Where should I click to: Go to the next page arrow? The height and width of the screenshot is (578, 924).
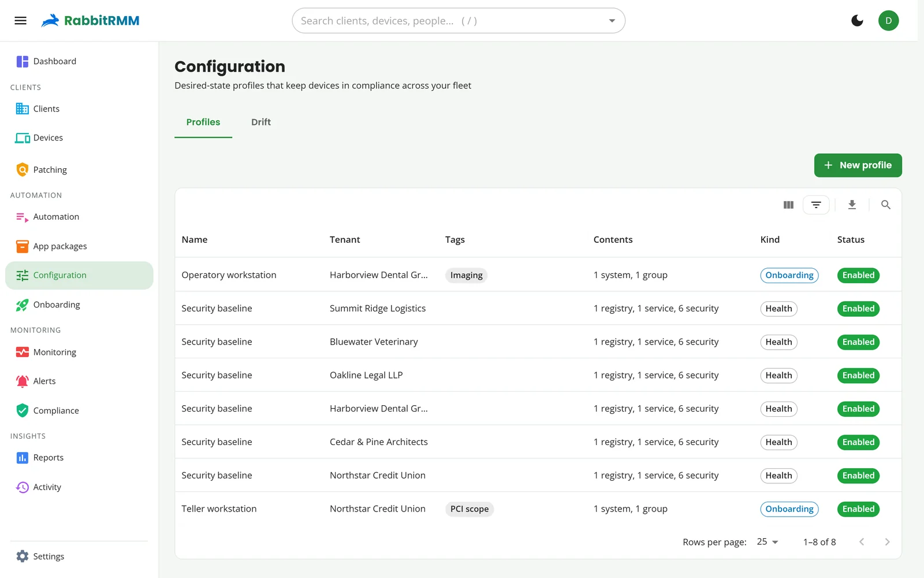(887, 542)
